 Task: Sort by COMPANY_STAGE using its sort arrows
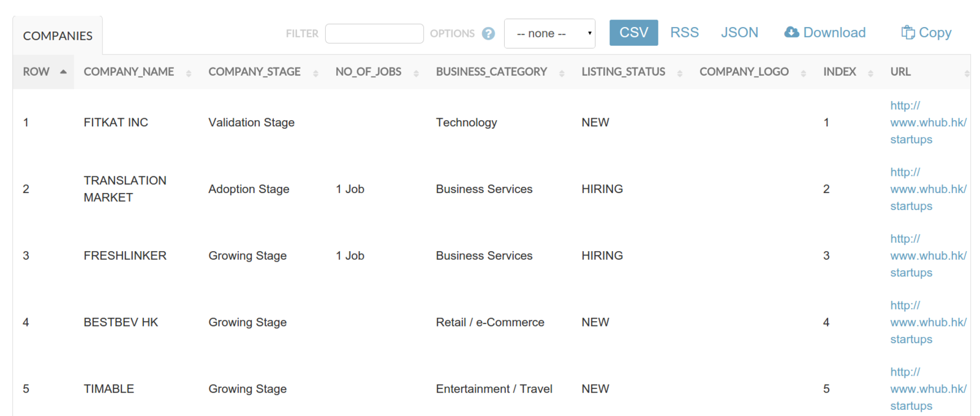click(x=315, y=73)
